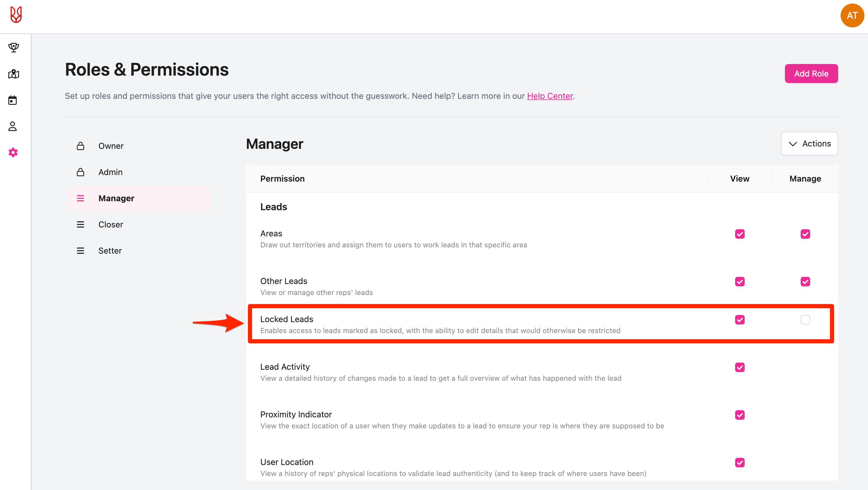Screen dimensions: 868x490
Task: Open the AT user avatar menu
Action: click(x=852, y=15)
